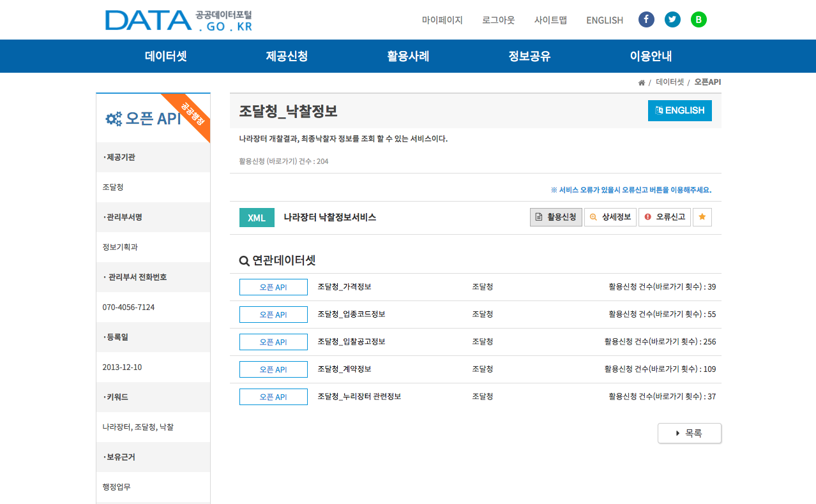
Task: Click 오픈 API button for 조달청_가격정보
Action: pyautogui.click(x=273, y=287)
